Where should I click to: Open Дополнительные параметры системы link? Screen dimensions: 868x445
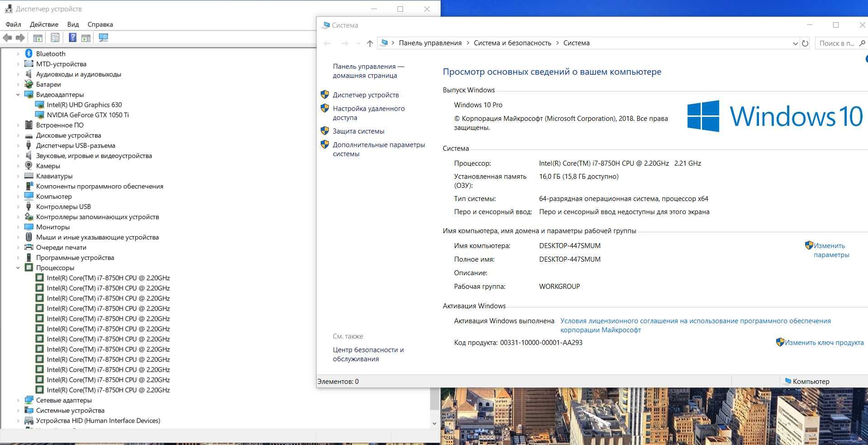pos(379,149)
